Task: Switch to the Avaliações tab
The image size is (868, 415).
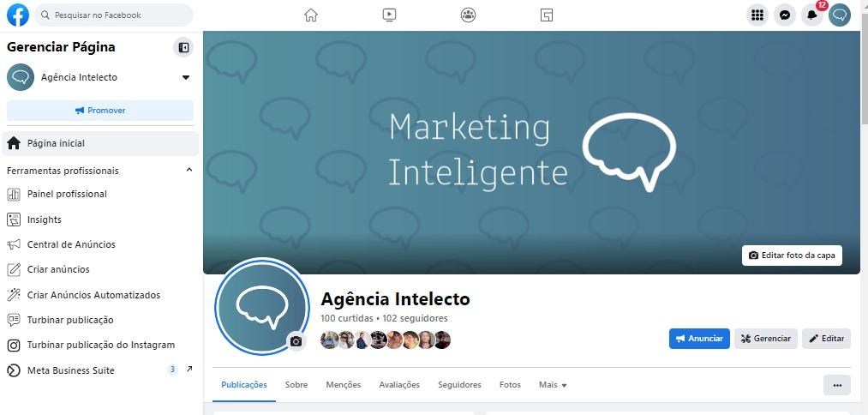Action: point(399,385)
